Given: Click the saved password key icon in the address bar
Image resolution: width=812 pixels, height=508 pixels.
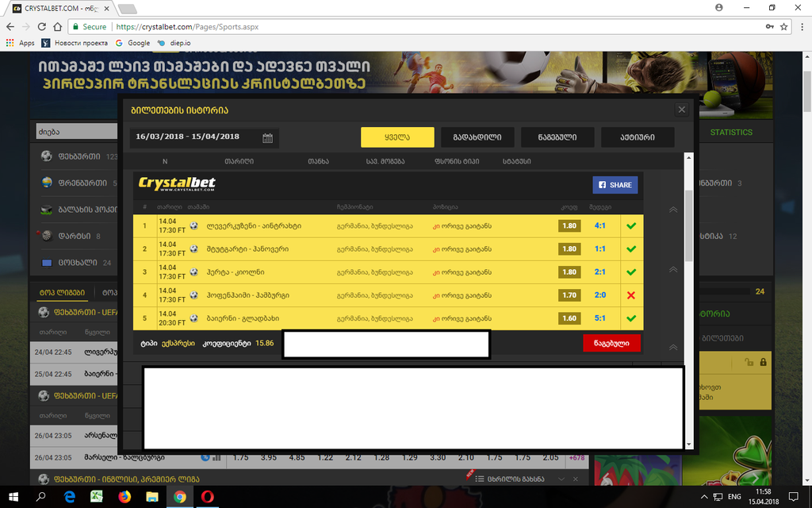Looking at the screenshot, I should [x=769, y=26].
